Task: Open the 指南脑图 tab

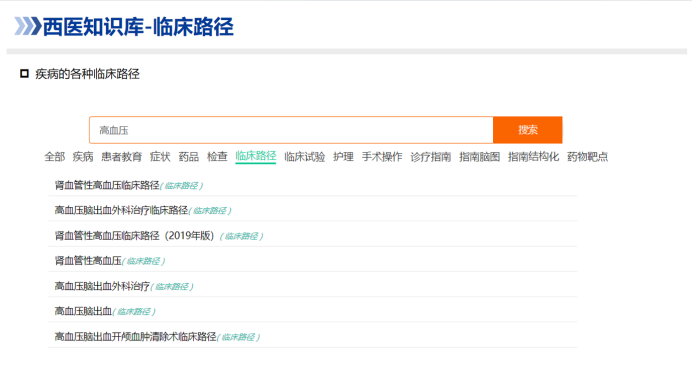Action: point(479,157)
